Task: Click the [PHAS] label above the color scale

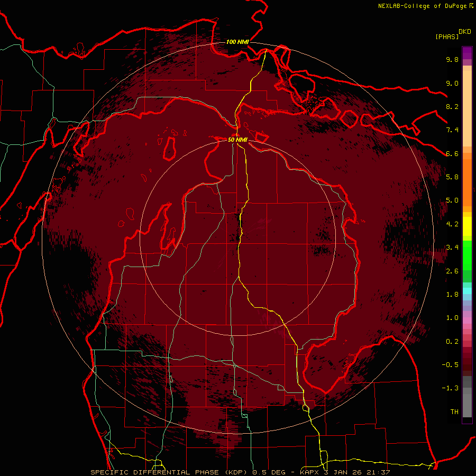Action: tap(446, 36)
